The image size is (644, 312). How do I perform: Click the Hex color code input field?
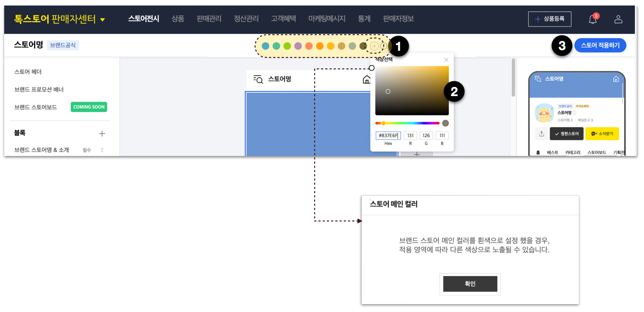point(388,135)
